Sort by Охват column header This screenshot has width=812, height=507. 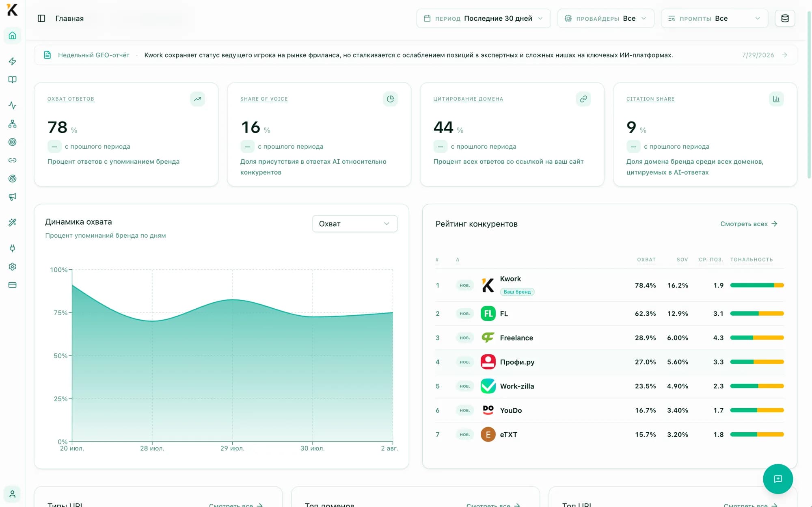(x=646, y=259)
